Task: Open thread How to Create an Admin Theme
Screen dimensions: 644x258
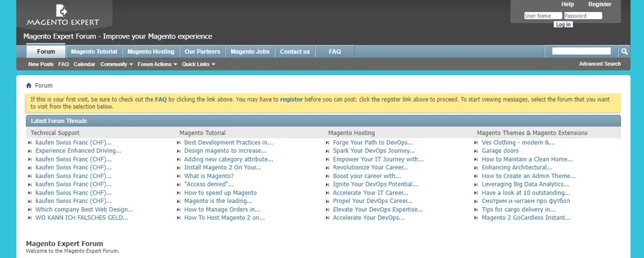Action: coord(529,177)
